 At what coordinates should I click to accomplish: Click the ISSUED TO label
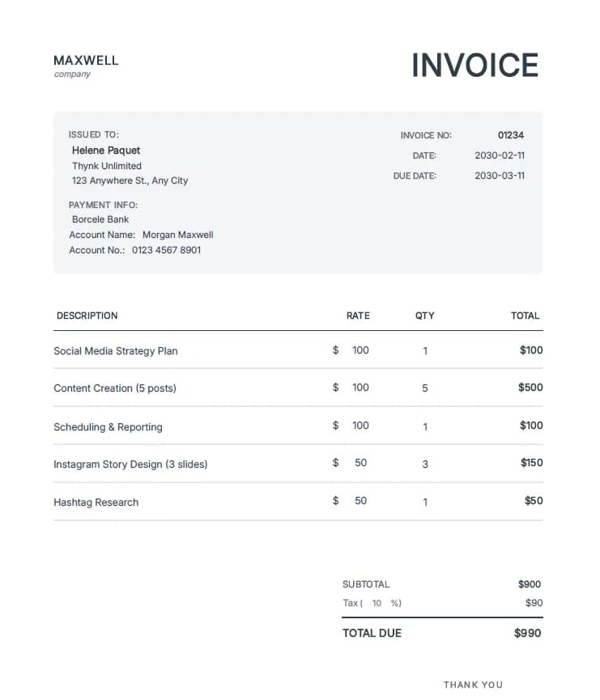click(93, 134)
